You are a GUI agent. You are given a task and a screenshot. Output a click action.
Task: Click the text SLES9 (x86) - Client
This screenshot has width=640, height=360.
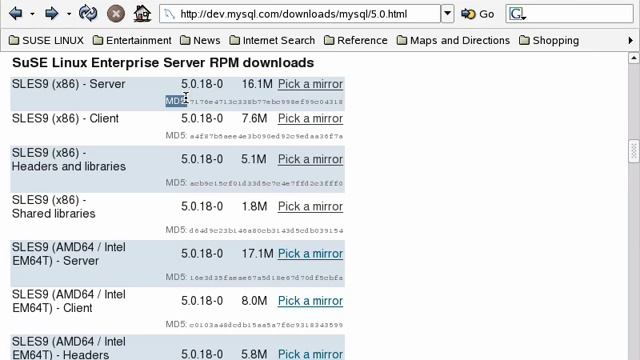click(x=65, y=118)
